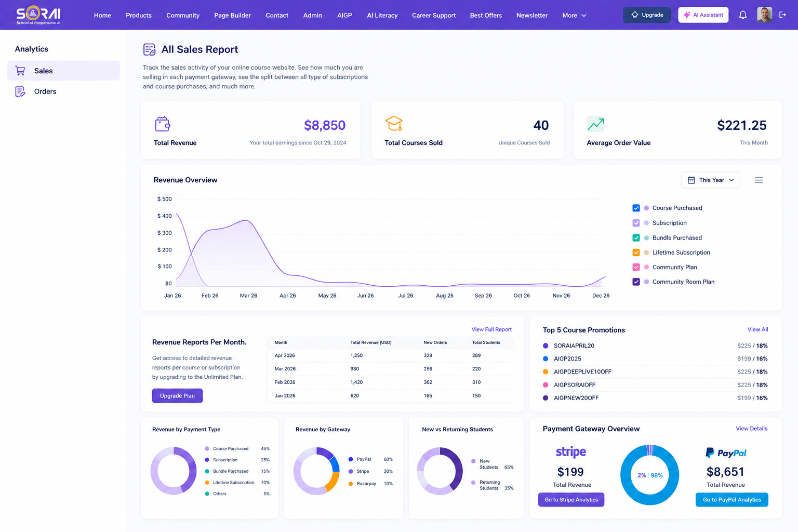Click the calendar icon in This Year selector
Screen dimensions: 798x532
(691, 180)
